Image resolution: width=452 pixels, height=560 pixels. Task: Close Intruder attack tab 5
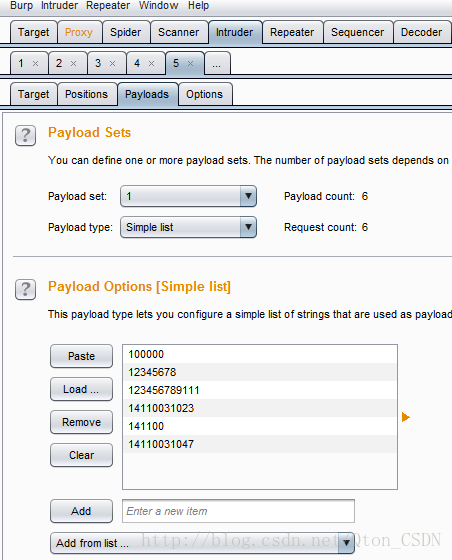click(191, 64)
